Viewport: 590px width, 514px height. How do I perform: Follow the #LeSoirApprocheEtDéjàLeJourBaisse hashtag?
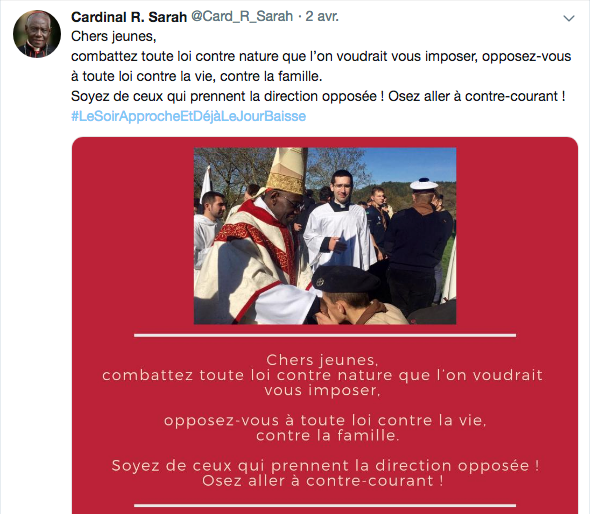point(189,116)
